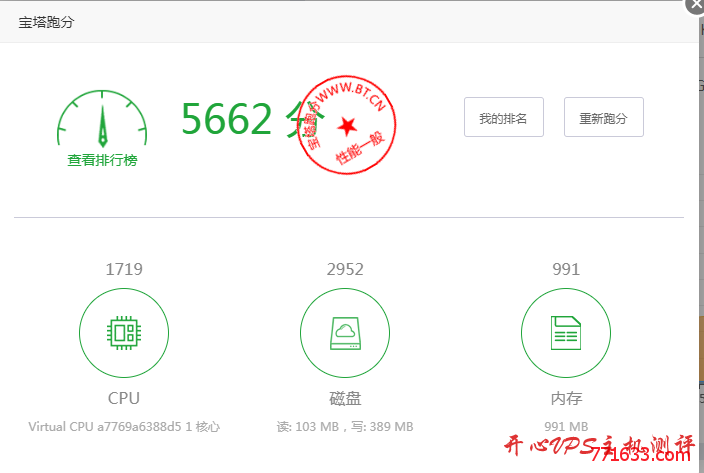Click the CPU score 1719
Viewport: 704px width, 473px height.
pyautogui.click(x=124, y=269)
